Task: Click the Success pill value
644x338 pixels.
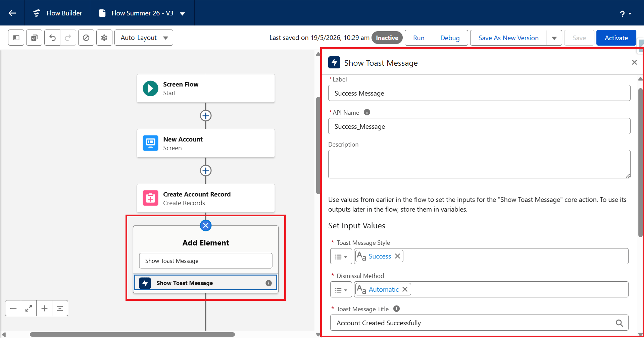Action: point(380,256)
